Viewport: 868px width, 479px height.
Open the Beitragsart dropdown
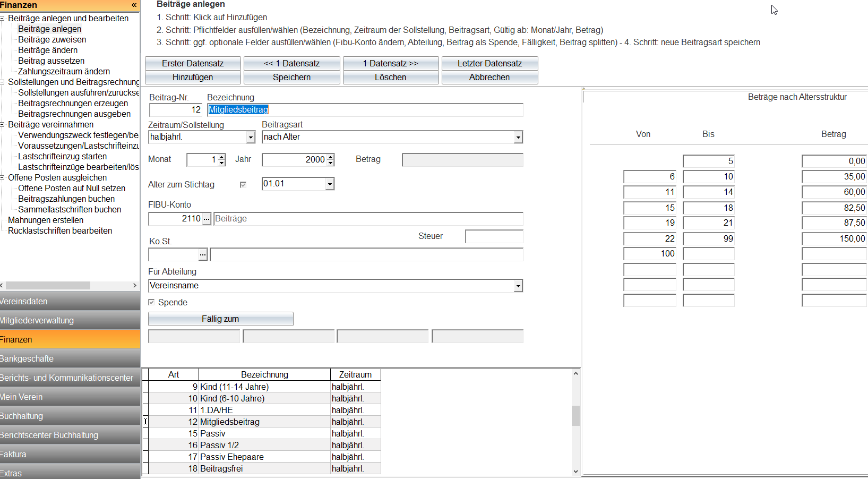(518, 138)
